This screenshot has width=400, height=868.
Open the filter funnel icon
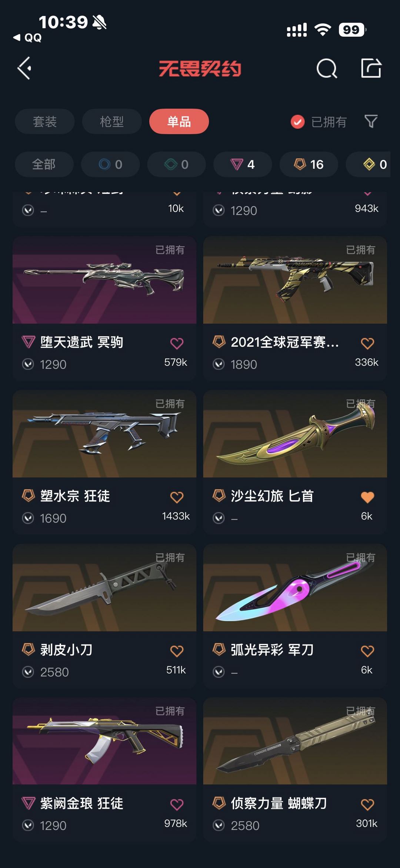coord(371,121)
